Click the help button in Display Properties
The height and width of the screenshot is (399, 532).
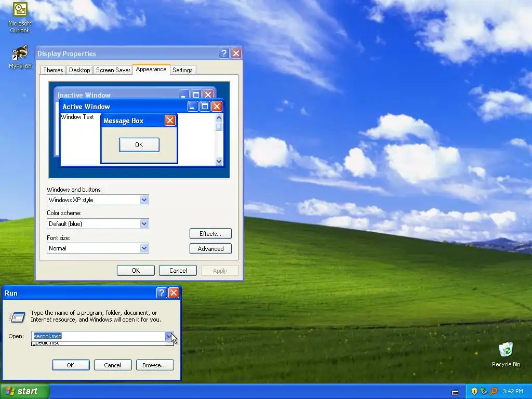pos(224,54)
